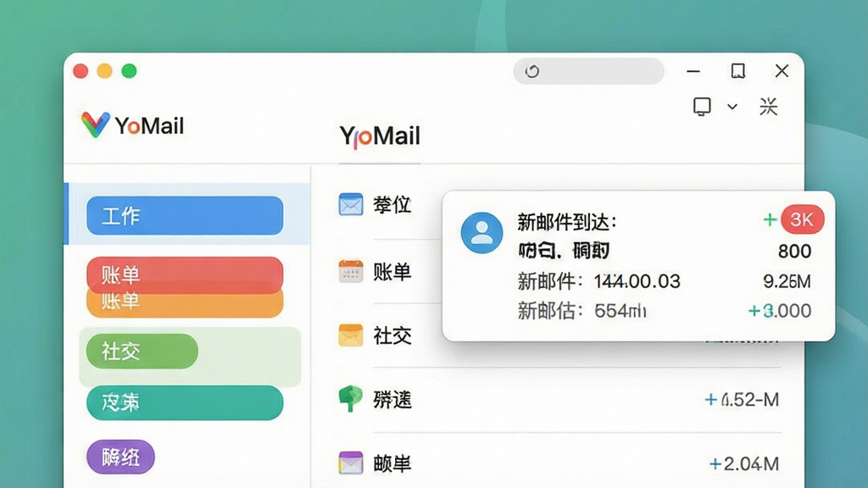This screenshot has height=488, width=868.
Task: Open the display layout icon
Action: tap(702, 106)
